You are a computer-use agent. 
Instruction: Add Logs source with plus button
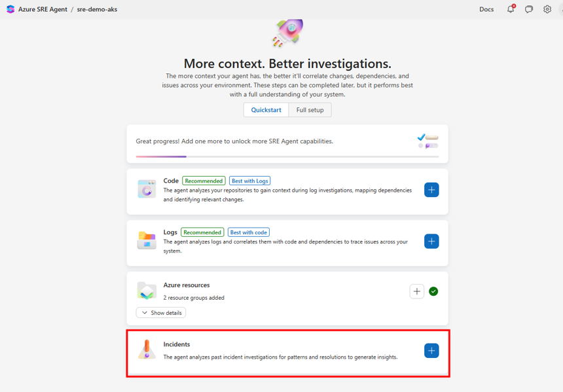point(431,241)
